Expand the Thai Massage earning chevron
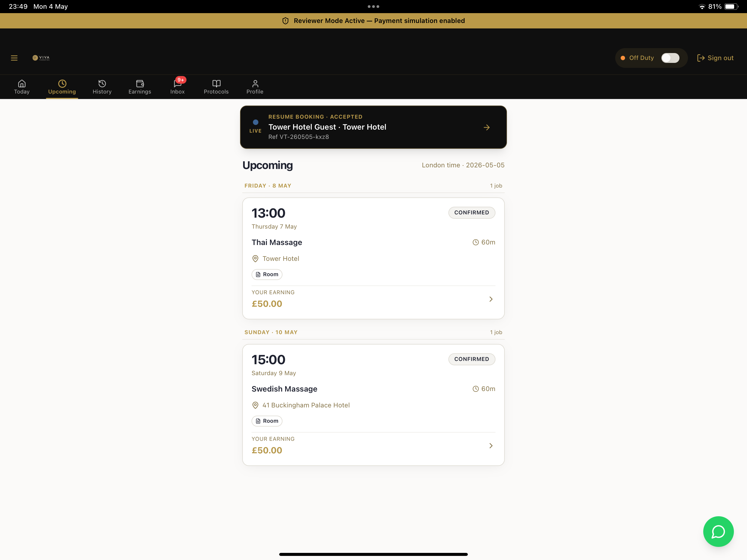This screenshot has width=747, height=560. coord(491,299)
